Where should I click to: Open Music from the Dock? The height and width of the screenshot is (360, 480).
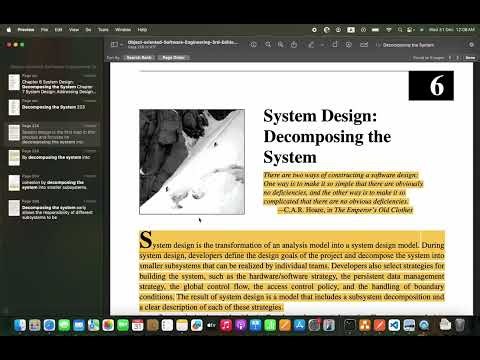(x=226, y=325)
